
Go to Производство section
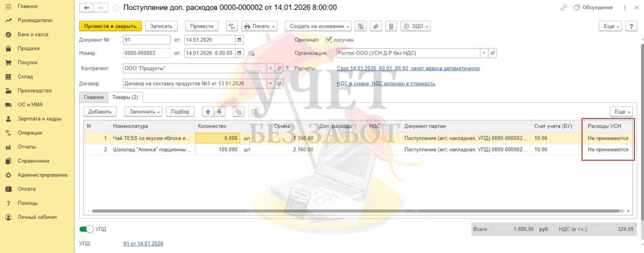[x=34, y=91]
